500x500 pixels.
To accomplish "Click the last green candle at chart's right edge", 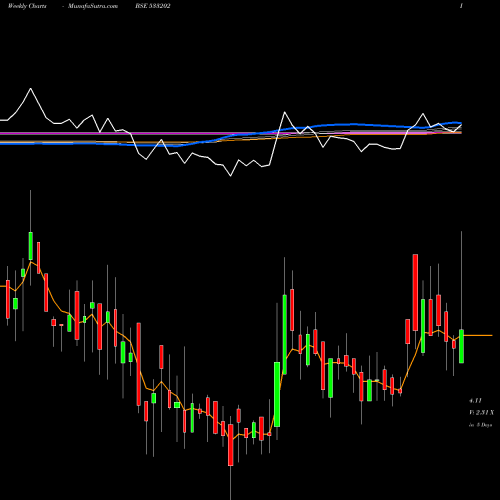I will coord(461,346).
